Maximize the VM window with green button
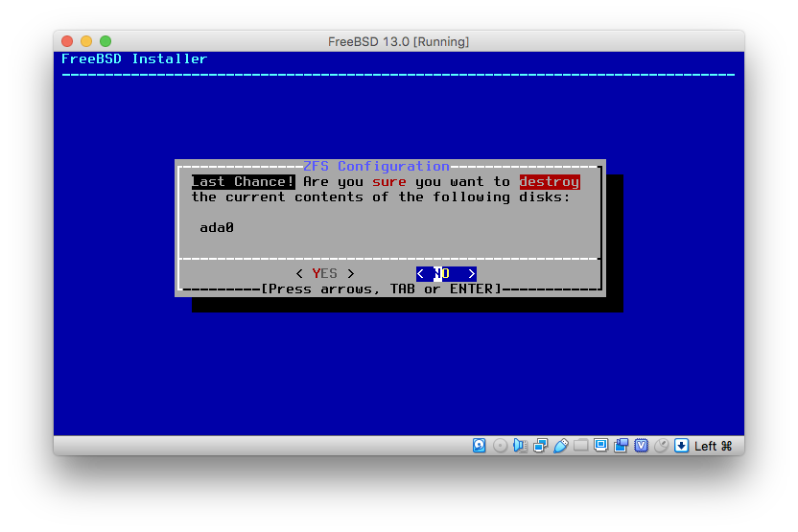This screenshot has width=798, height=532. point(106,41)
